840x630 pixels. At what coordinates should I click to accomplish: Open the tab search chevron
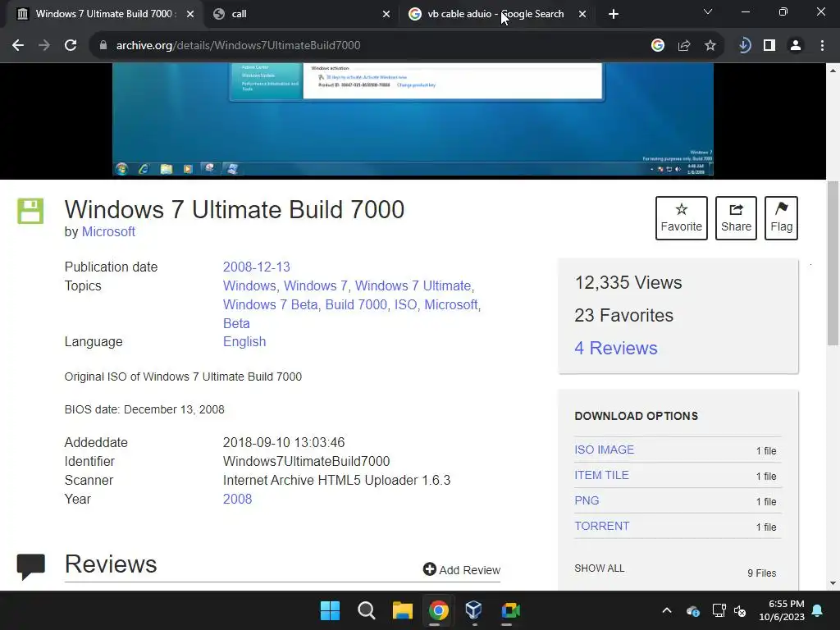click(x=708, y=11)
